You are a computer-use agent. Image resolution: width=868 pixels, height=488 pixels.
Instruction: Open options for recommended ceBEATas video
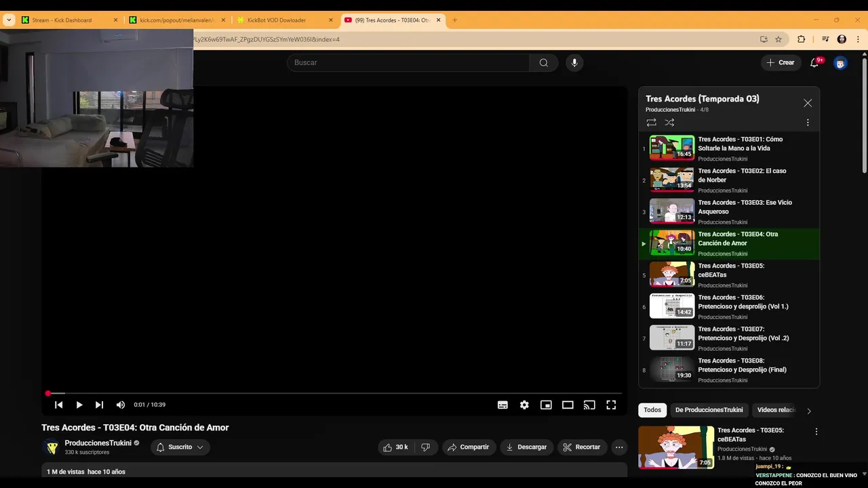816,432
